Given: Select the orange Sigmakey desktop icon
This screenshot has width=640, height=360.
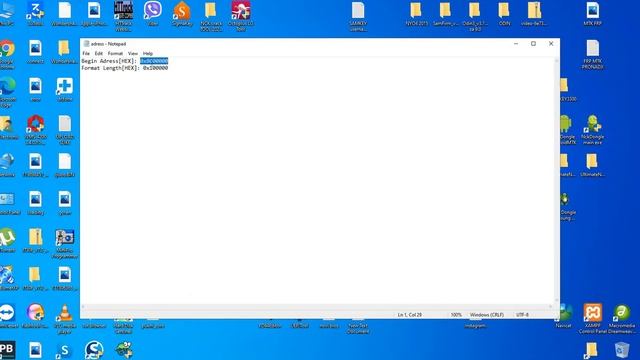Looking at the screenshot, I should (x=182, y=14).
